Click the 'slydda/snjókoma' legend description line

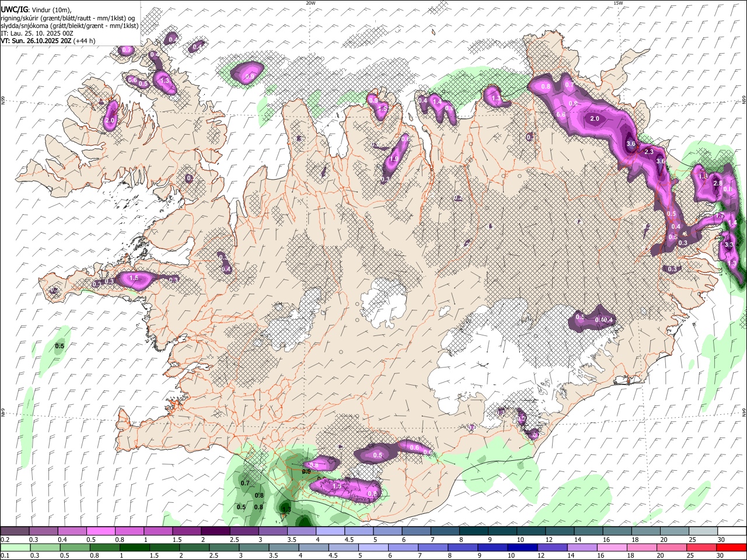(69, 26)
